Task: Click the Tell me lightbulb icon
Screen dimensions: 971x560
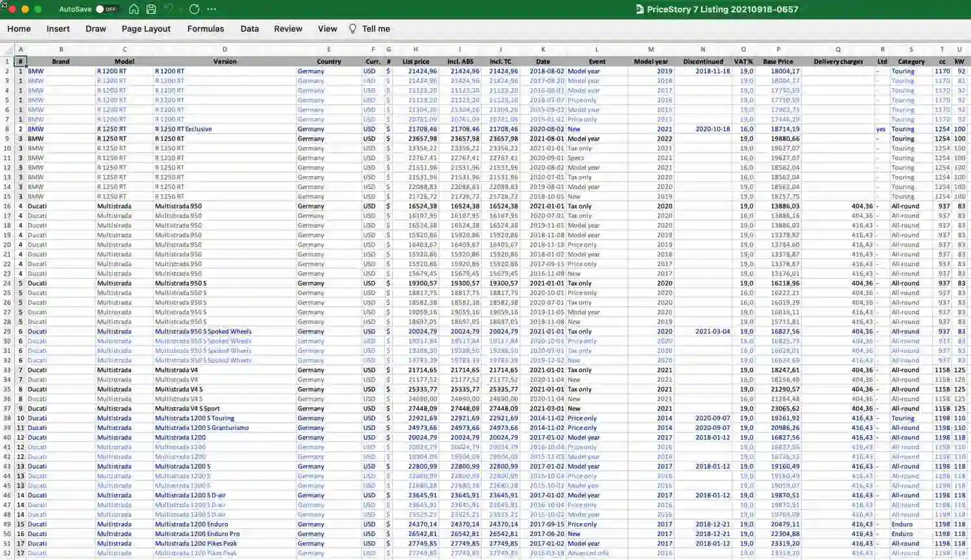Action: pyautogui.click(x=353, y=29)
